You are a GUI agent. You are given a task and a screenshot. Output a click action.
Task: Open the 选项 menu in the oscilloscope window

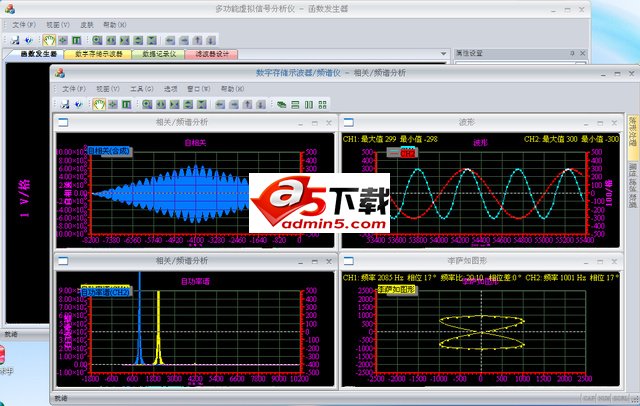pos(171,88)
